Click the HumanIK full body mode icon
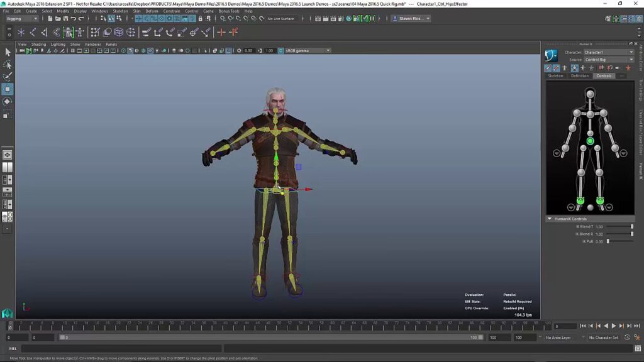This screenshot has height=362, width=644. [x=574, y=68]
